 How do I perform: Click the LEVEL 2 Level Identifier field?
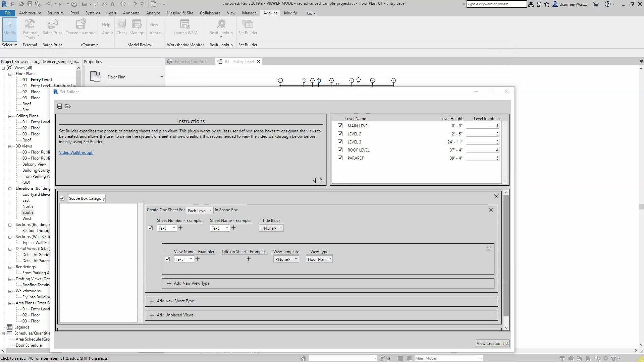[x=482, y=134]
